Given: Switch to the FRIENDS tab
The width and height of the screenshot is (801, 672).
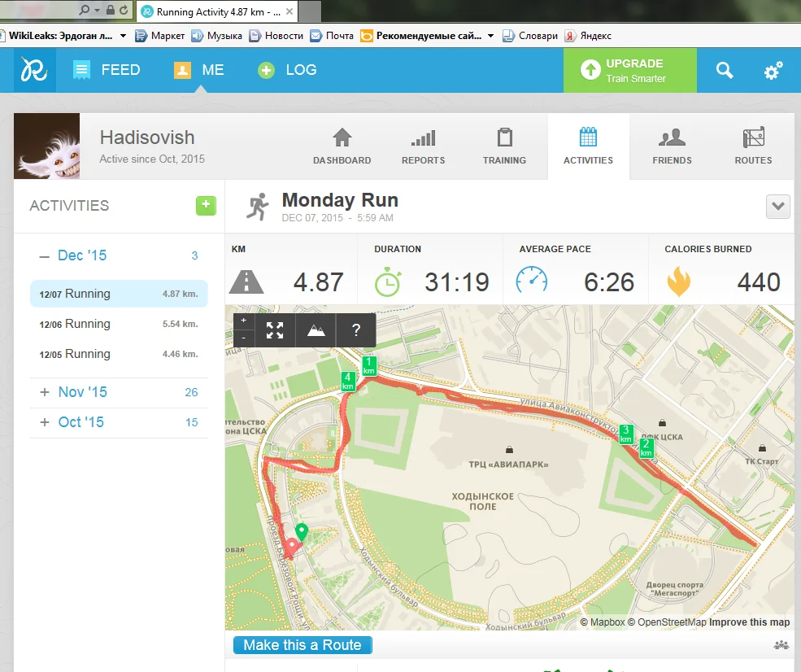Looking at the screenshot, I should point(672,146).
